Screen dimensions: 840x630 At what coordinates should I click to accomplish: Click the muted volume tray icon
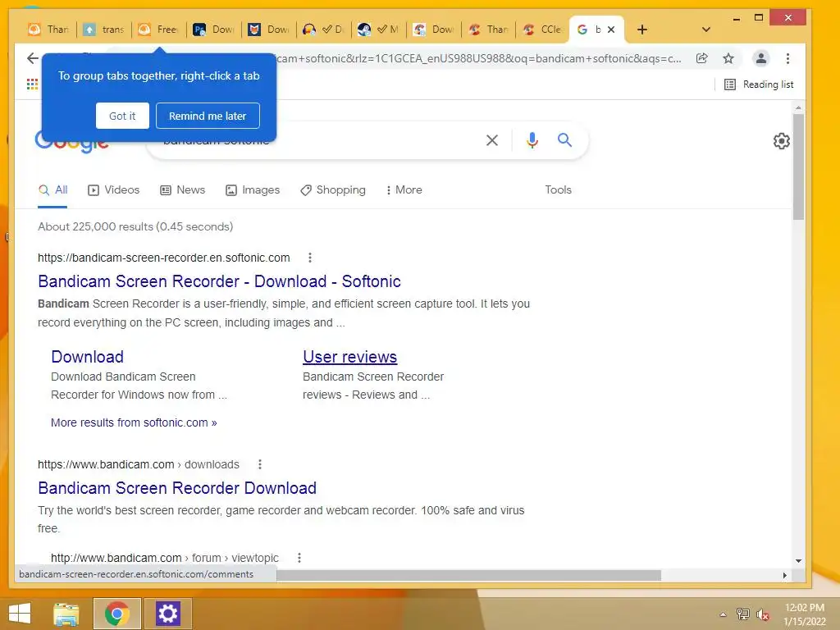(x=763, y=614)
